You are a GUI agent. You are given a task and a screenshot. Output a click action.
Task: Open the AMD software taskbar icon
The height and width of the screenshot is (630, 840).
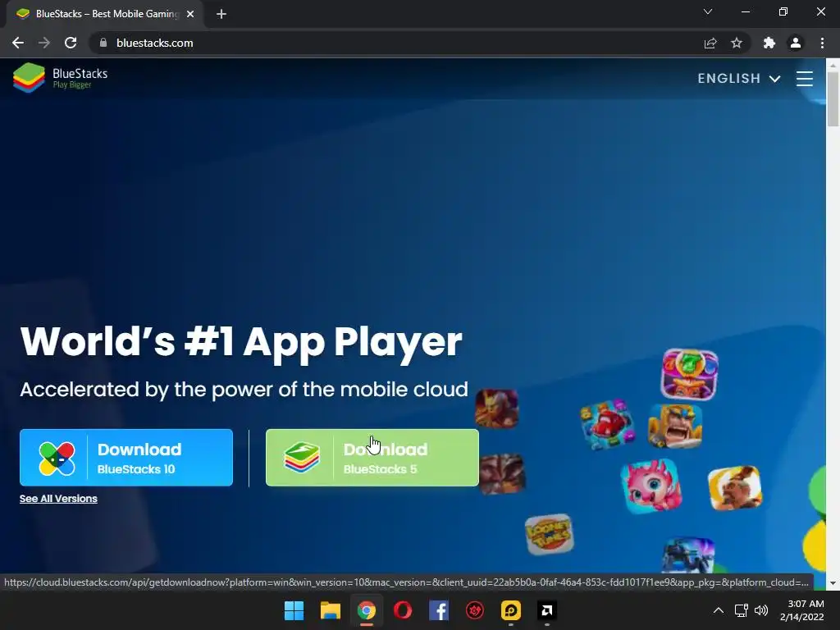547,610
